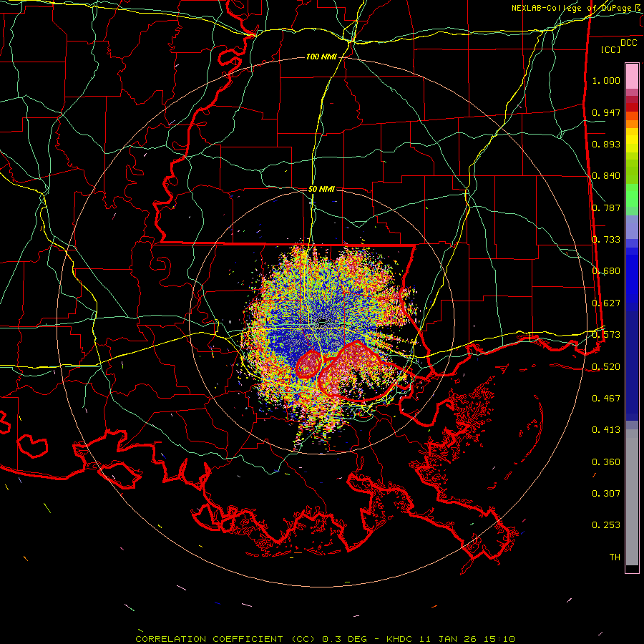Click the [CC] legend heading
The height and width of the screenshot is (644, 644).
(x=611, y=49)
